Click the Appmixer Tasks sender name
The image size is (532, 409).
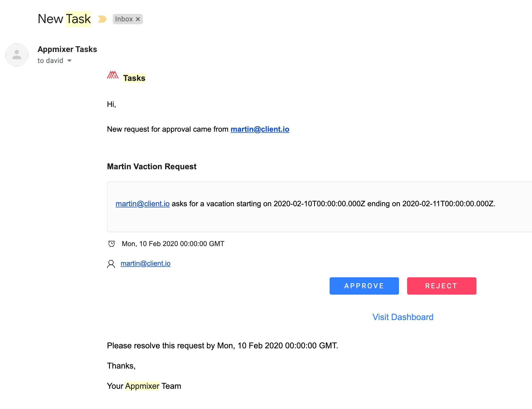[x=67, y=49]
